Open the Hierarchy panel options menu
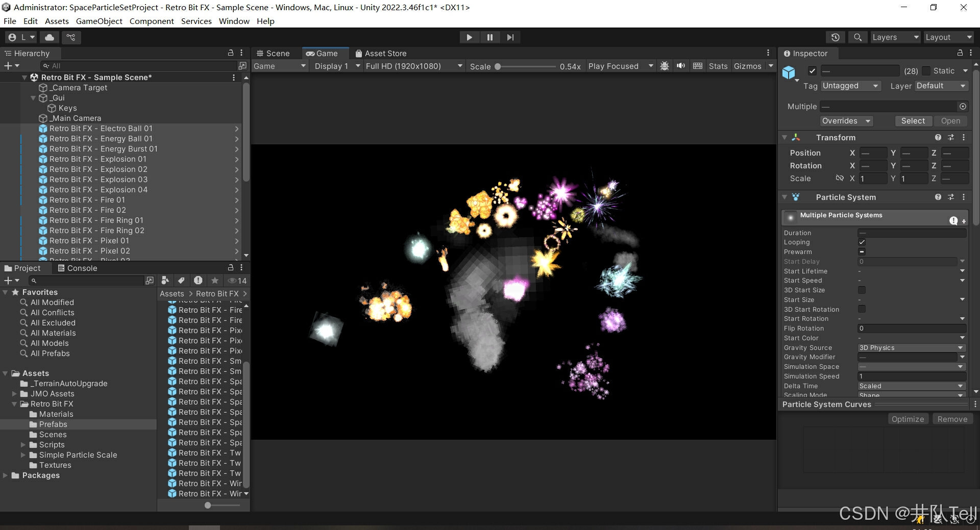Screen dimensions: 980x530 click(x=242, y=53)
